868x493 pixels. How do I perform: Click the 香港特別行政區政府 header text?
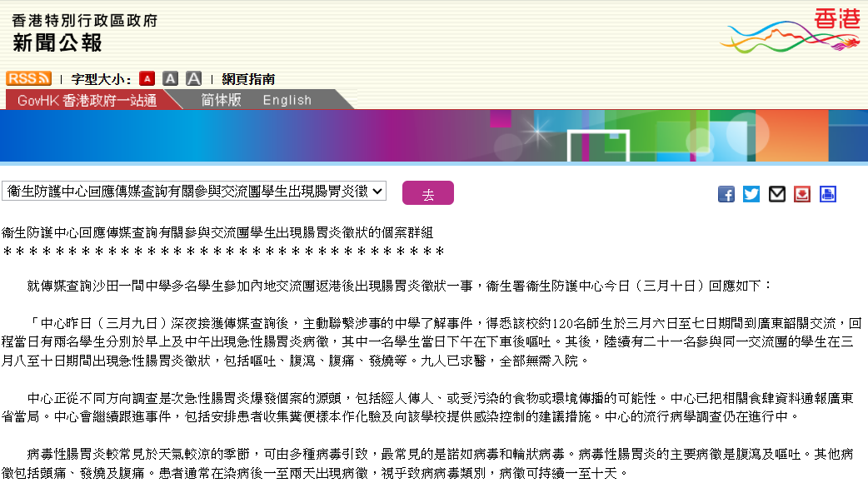tap(85, 20)
